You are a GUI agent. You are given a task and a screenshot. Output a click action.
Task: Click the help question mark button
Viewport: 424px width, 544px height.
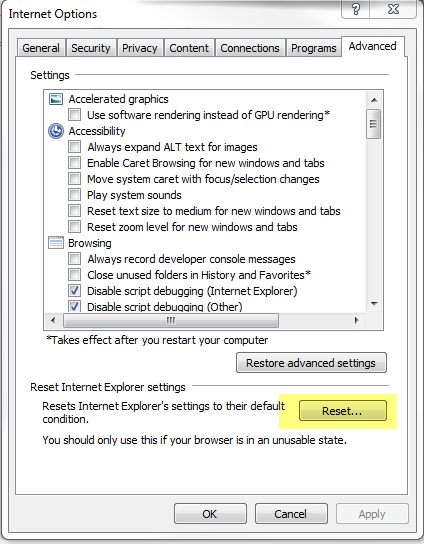[x=356, y=9]
